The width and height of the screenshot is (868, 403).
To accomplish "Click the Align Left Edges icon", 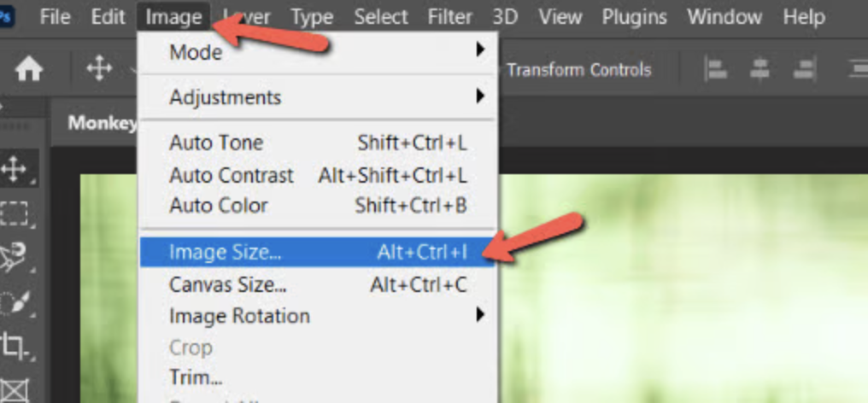I will pos(716,70).
